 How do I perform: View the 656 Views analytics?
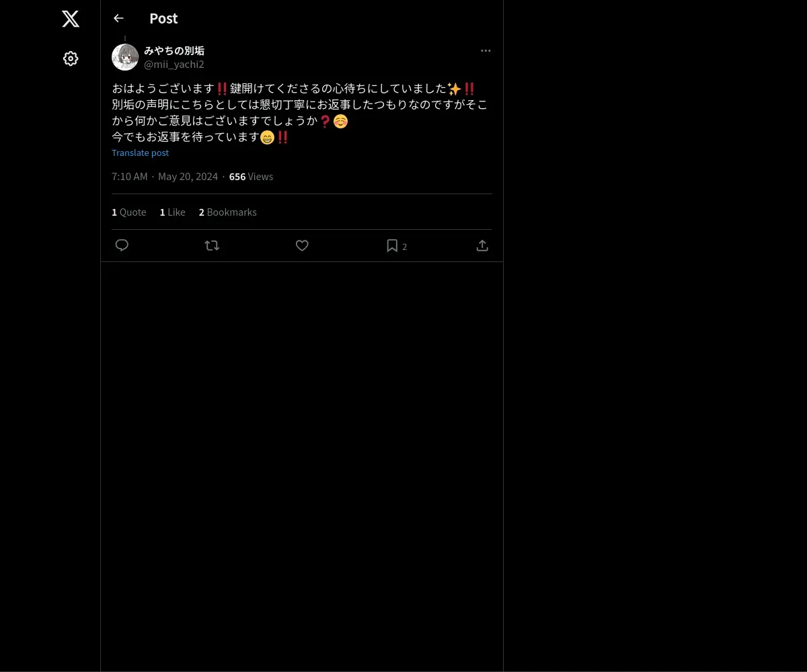[x=251, y=176]
